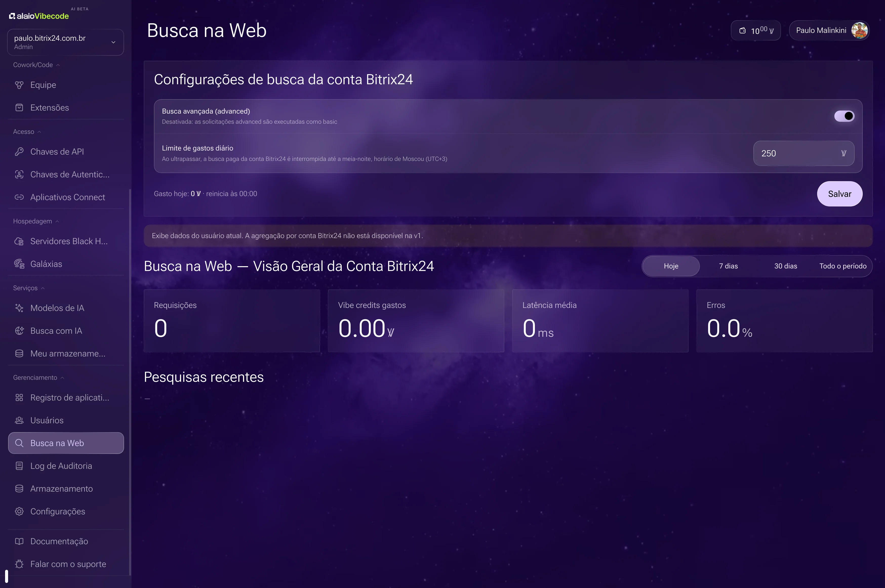
Task: Click the Meu armazename... database icon
Action: 19,354
